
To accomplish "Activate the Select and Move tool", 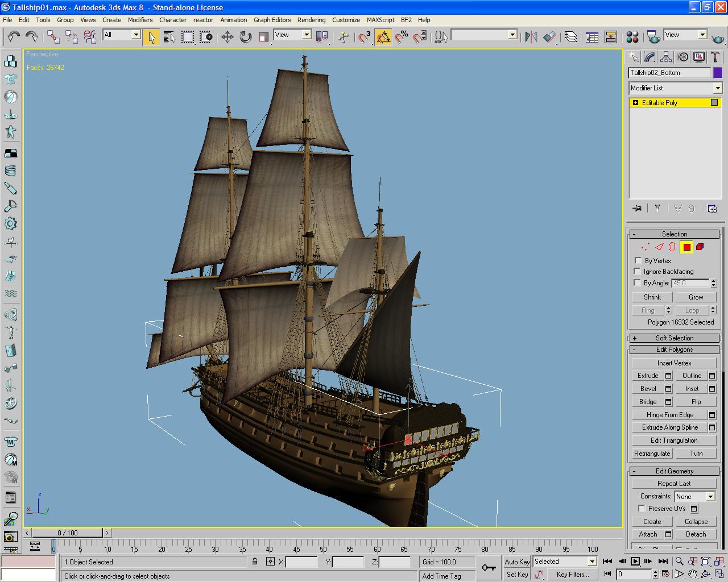I will pyautogui.click(x=227, y=37).
